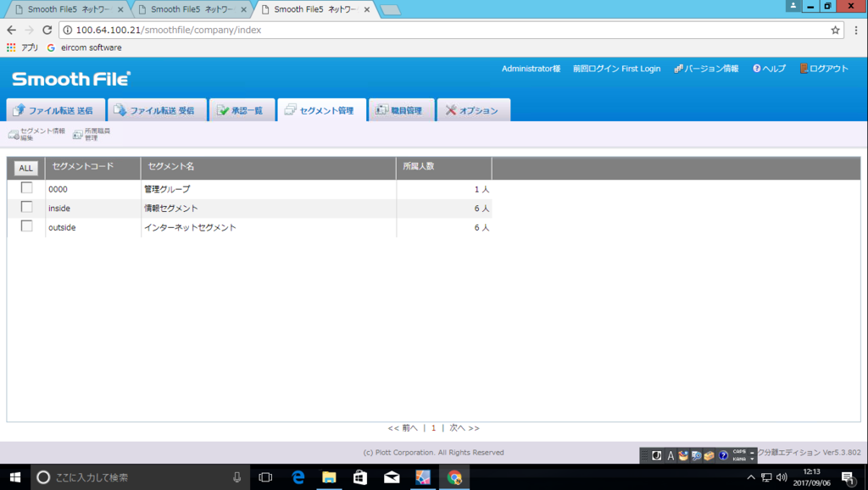Image resolution: width=868 pixels, height=490 pixels.
Task: Tick checkbox for outside segment
Action: [26, 226]
